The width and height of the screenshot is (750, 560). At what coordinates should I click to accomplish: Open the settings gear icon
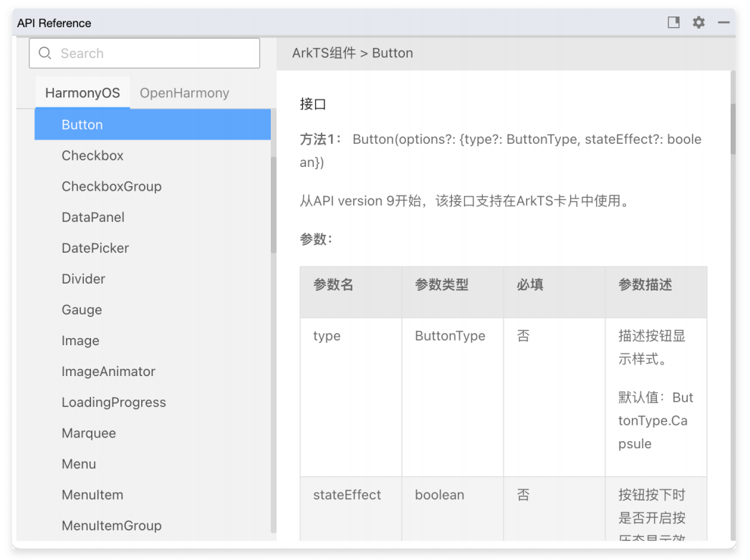pyautogui.click(x=698, y=22)
